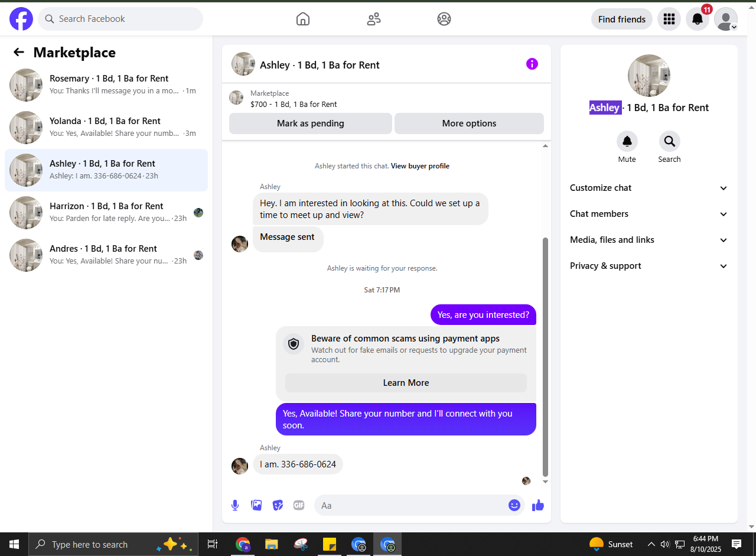Screen dimensions: 756x556
Task: Click Find friends button
Action: (x=622, y=19)
